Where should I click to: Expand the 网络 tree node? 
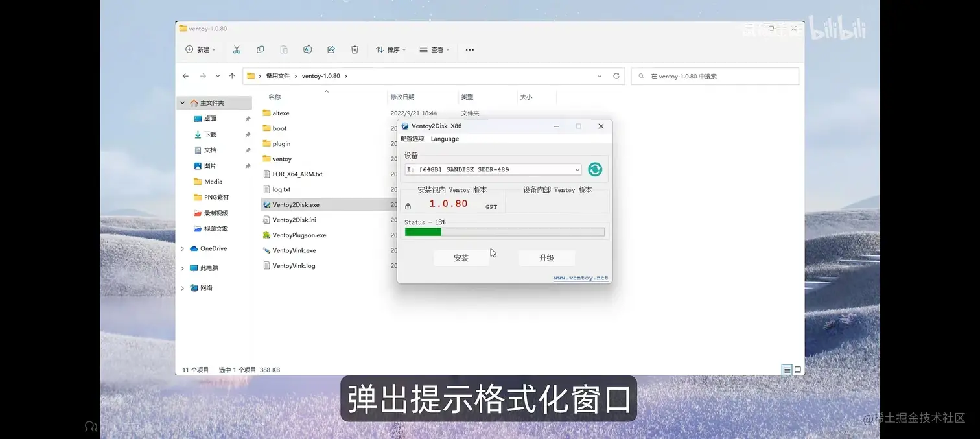pyautogui.click(x=183, y=287)
